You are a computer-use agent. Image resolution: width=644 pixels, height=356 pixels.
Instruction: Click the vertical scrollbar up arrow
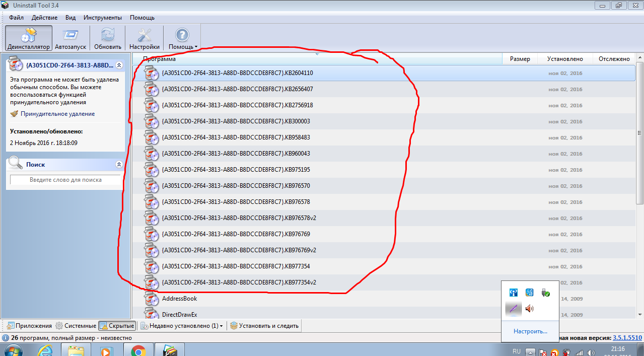click(x=639, y=58)
